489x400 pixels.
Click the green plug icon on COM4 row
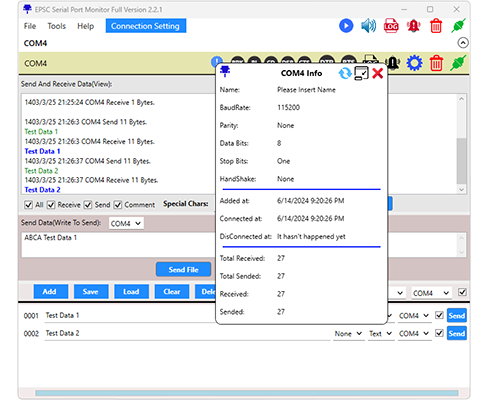point(458,63)
